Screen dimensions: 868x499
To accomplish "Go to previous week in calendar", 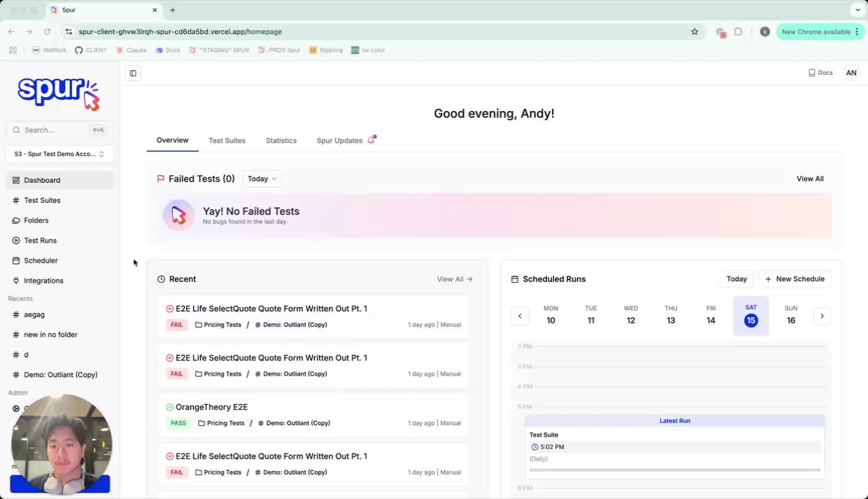I will (520, 316).
